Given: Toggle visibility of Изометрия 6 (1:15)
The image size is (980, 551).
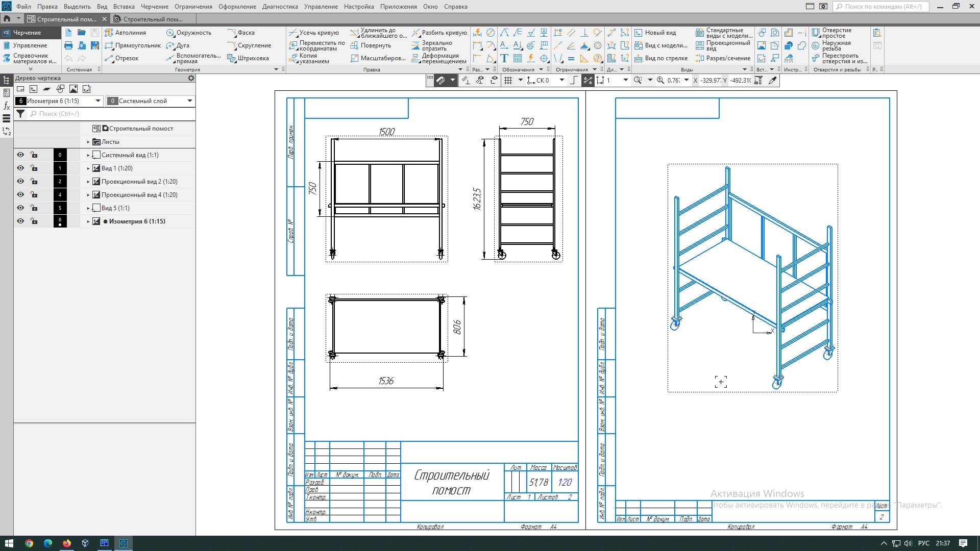Looking at the screenshot, I should coord(20,221).
